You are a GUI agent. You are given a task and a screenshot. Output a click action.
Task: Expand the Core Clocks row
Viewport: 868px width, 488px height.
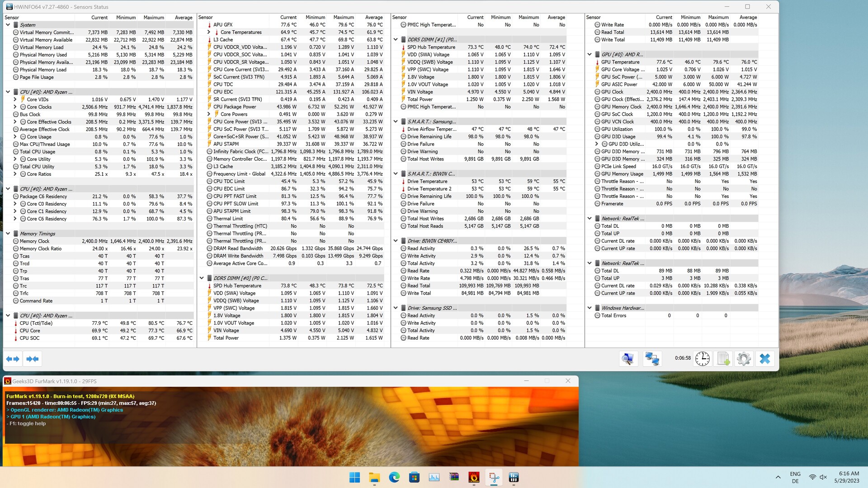pyautogui.click(x=15, y=107)
